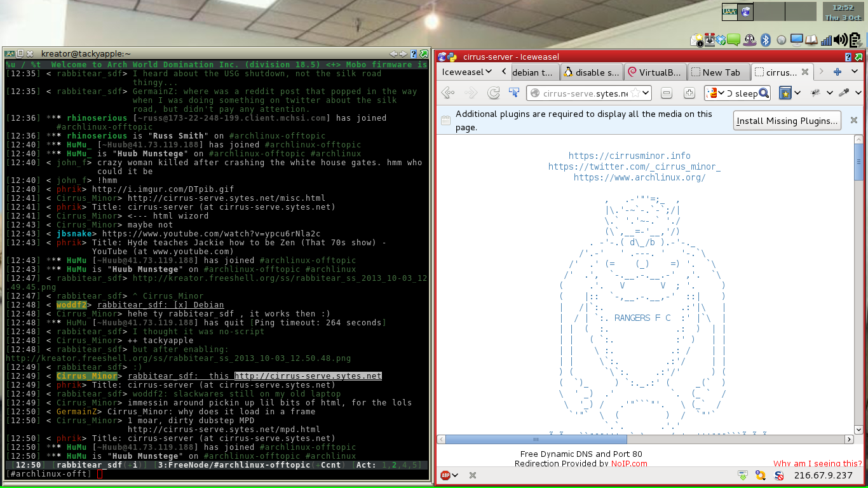Click the open book dictionary tray icon
The height and width of the screenshot is (488, 868).
(x=812, y=40)
